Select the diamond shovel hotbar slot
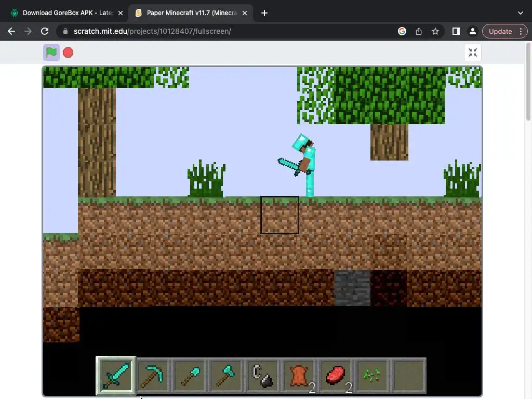532x399 pixels. click(x=189, y=376)
